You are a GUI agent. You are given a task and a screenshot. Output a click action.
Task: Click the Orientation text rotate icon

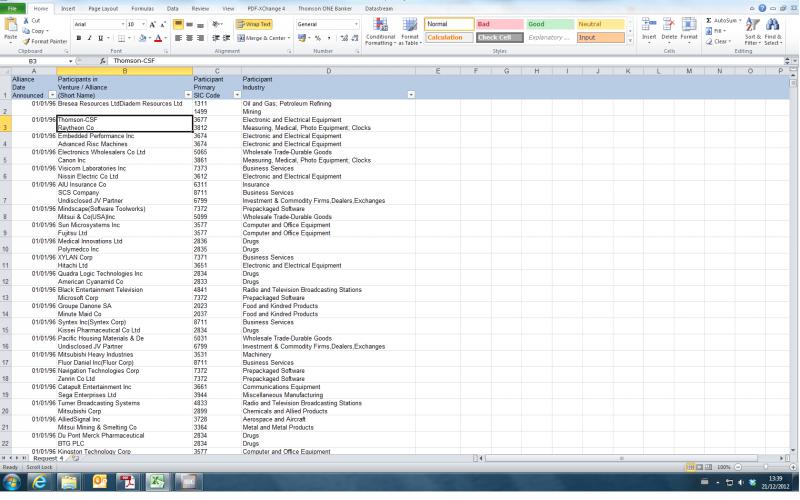pyautogui.click(x=216, y=24)
